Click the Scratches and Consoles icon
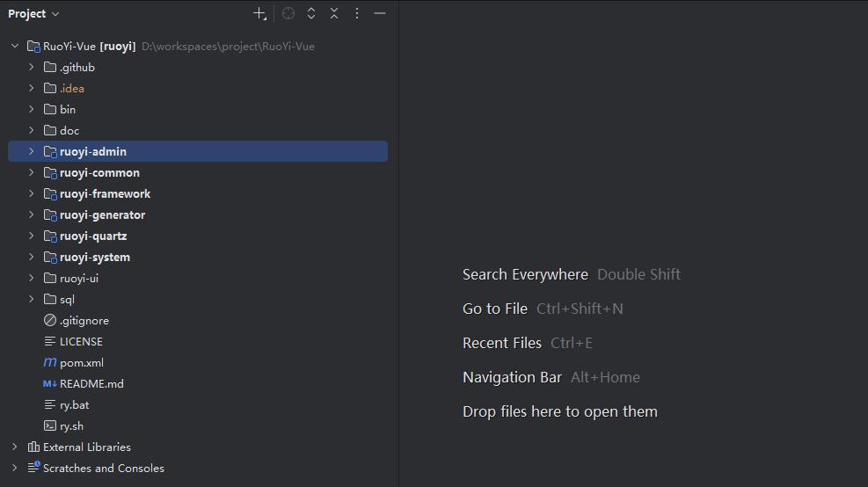 [33, 468]
